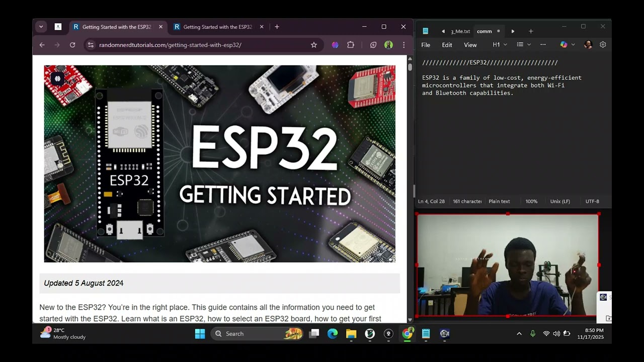Open clock showing 8:50 PM

point(590,334)
